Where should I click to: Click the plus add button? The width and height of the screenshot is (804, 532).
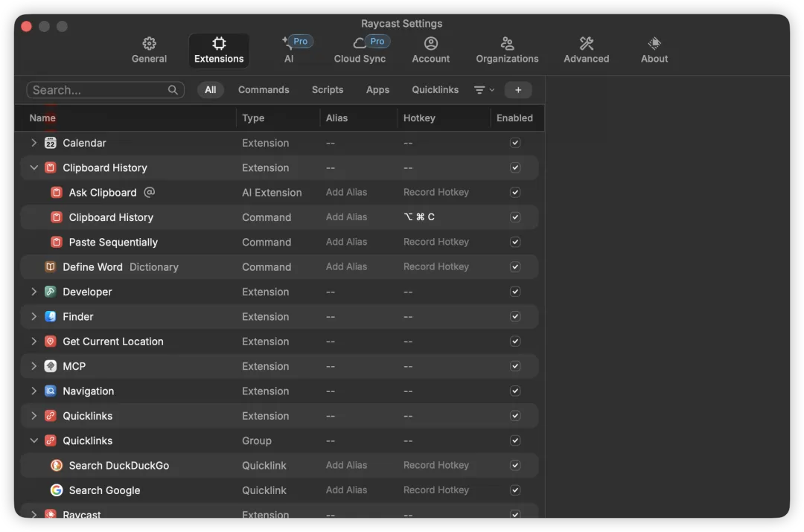pyautogui.click(x=518, y=90)
